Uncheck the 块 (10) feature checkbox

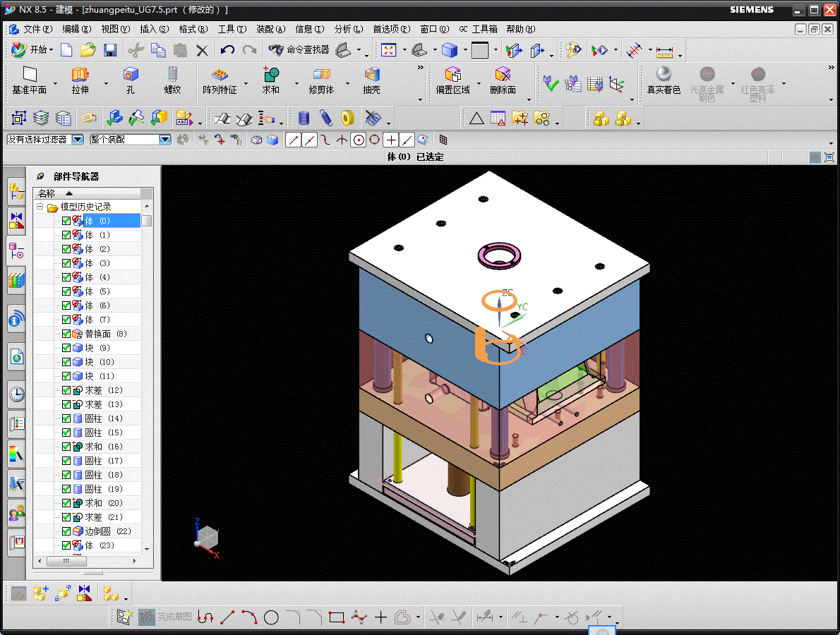click(66, 362)
